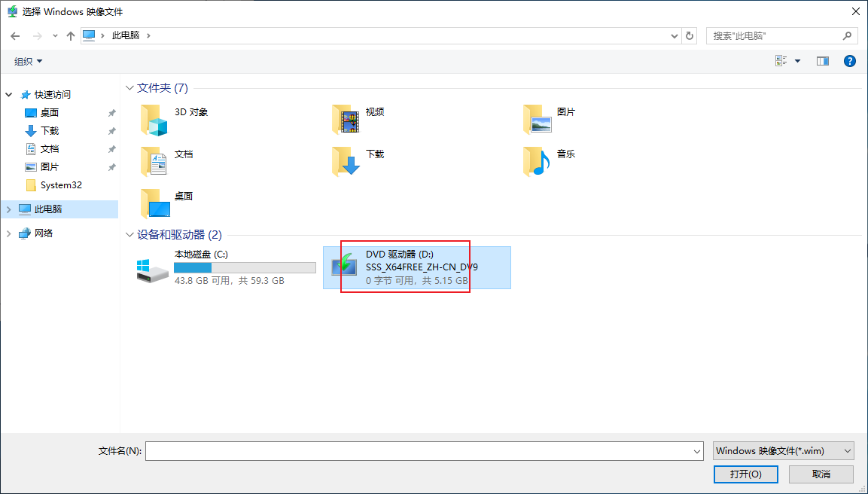Select the 音乐 folder icon

point(537,162)
